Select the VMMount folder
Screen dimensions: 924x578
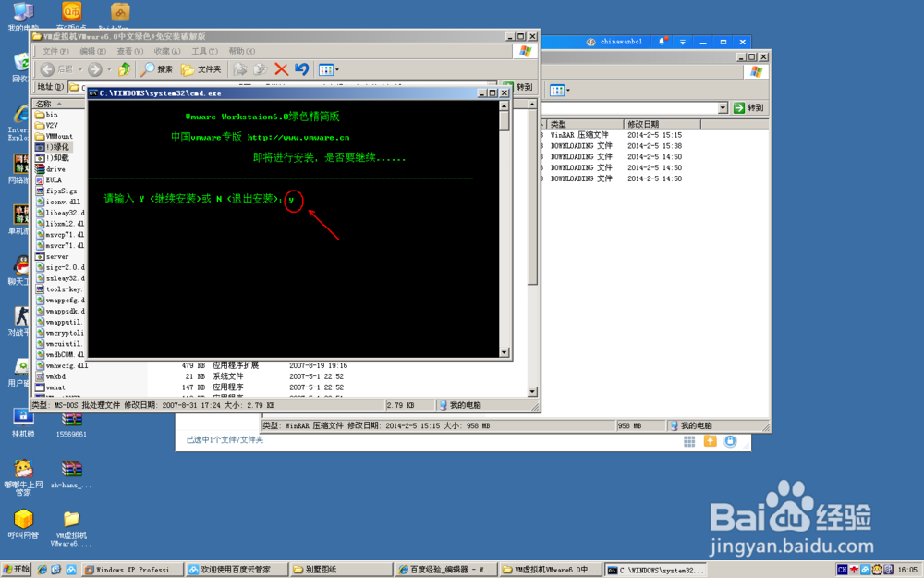(54, 136)
